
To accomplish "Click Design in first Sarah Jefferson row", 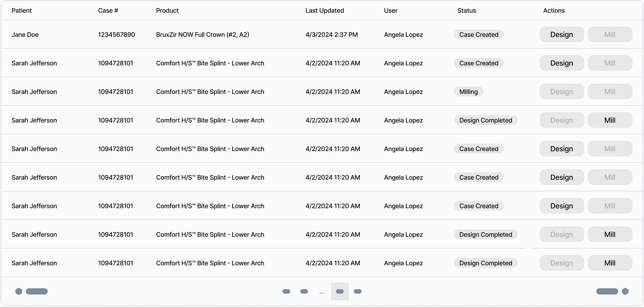I will point(562,63).
